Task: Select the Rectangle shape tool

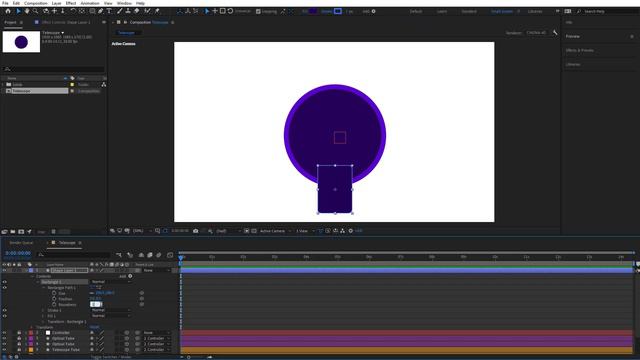Action: 92,11
